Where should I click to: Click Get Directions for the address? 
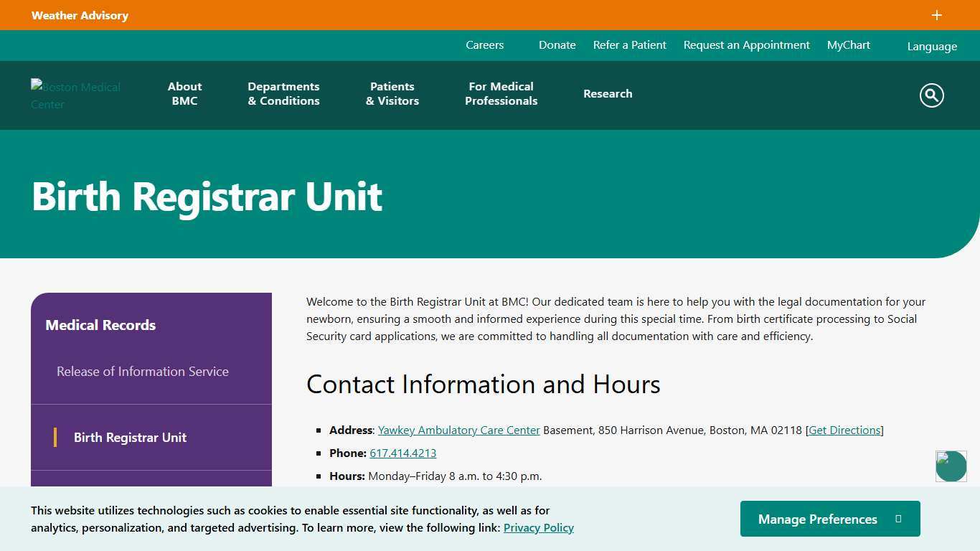844,430
